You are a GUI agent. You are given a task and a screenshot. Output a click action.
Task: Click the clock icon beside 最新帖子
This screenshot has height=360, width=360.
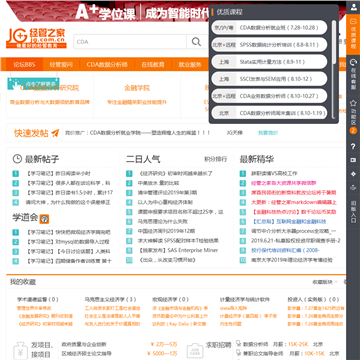[17, 159]
